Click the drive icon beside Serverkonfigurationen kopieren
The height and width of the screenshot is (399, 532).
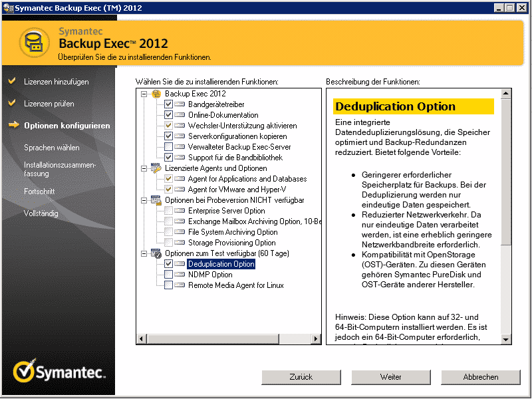coord(180,136)
